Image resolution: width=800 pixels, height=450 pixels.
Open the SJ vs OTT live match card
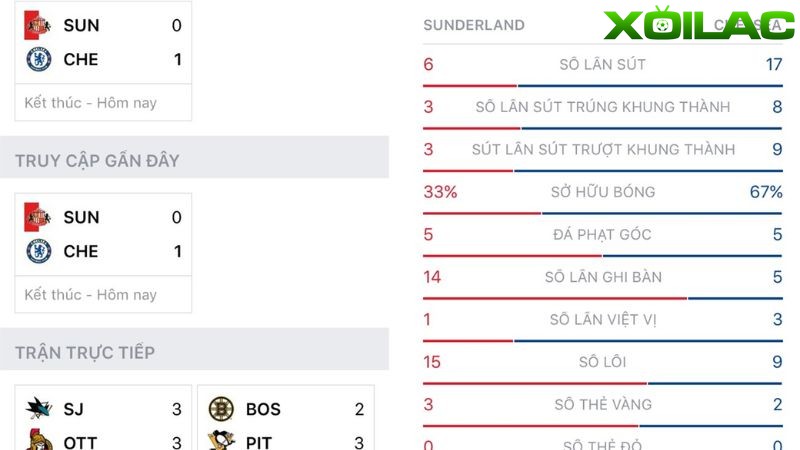click(103, 418)
